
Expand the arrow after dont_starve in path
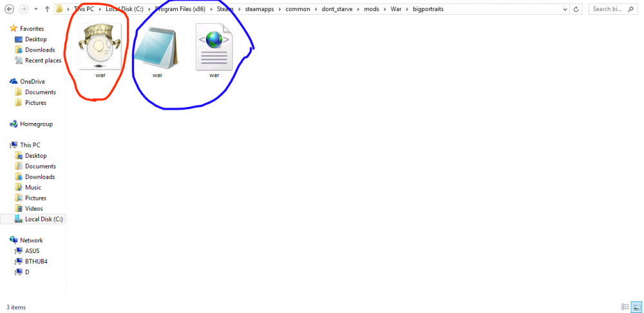click(358, 9)
